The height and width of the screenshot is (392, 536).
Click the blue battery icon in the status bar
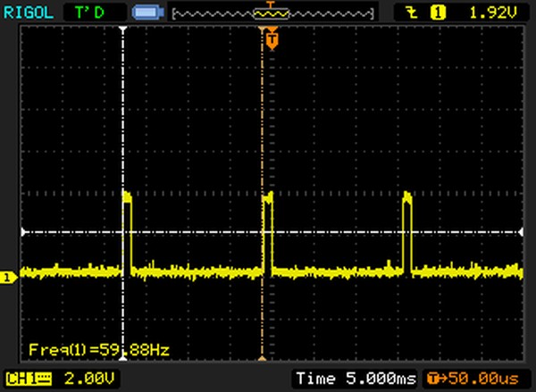click(x=144, y=13)
